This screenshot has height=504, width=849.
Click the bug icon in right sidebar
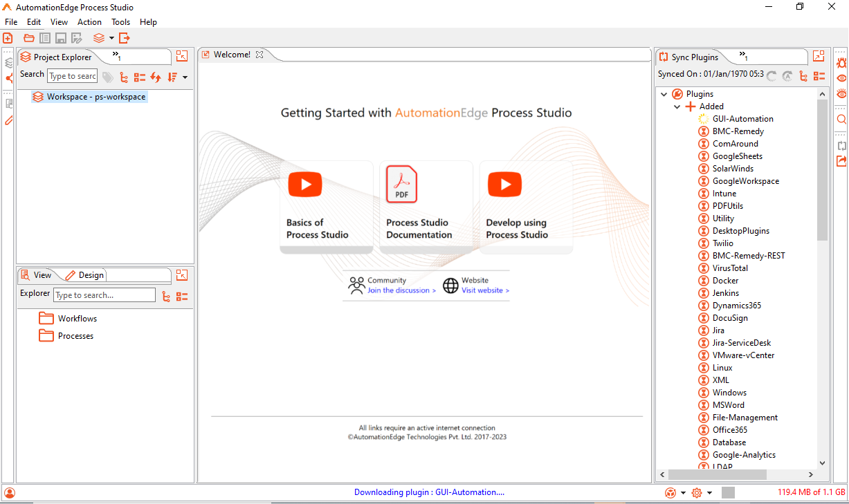tap(841, 63)
